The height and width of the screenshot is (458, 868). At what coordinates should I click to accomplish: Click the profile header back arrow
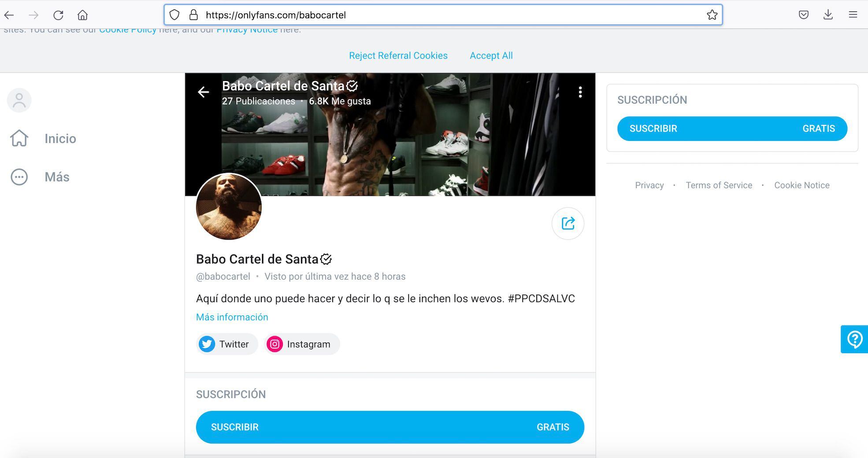(203, 92)
